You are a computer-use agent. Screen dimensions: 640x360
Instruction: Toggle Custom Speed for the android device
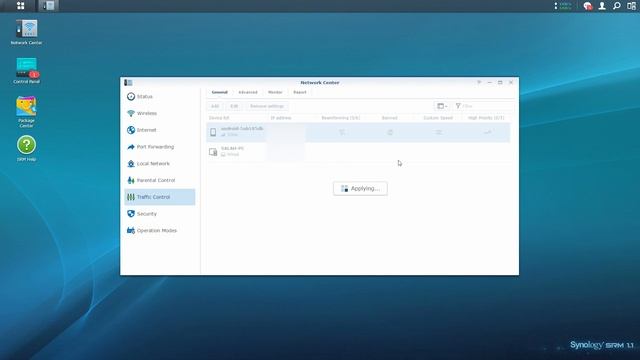(438, 132)
